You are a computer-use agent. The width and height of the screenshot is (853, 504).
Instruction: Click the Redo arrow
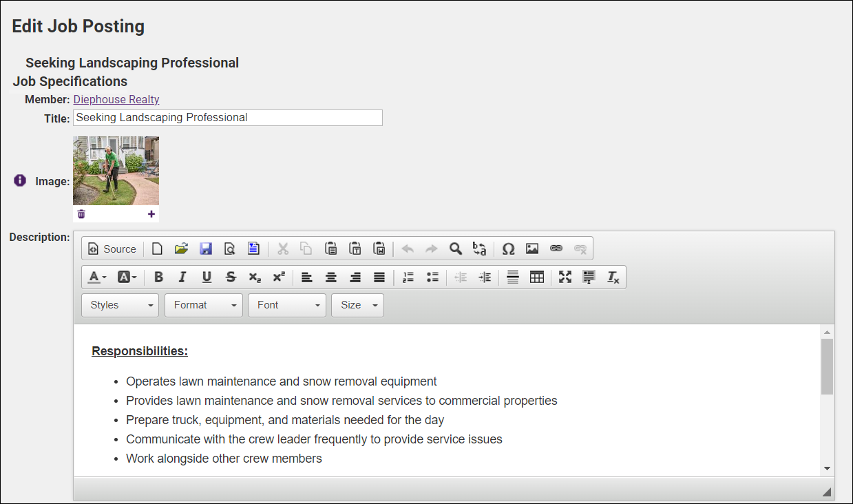tap(432, 249)
